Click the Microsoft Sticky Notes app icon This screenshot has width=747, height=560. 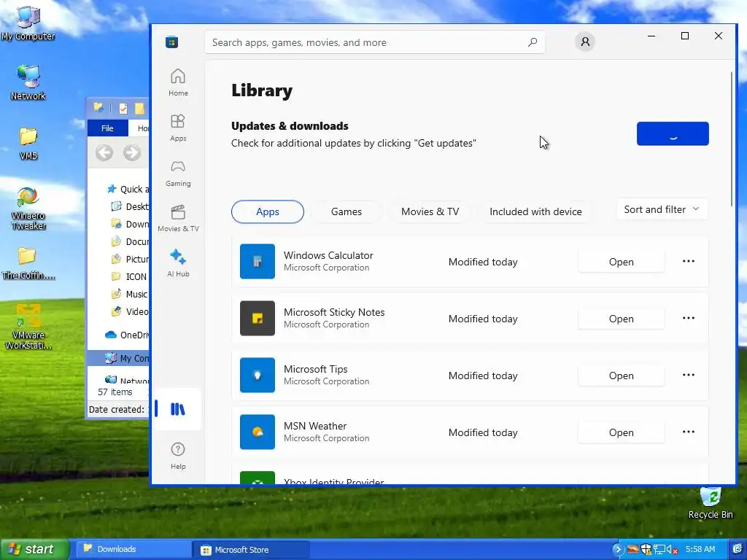[x=258, y=318]
